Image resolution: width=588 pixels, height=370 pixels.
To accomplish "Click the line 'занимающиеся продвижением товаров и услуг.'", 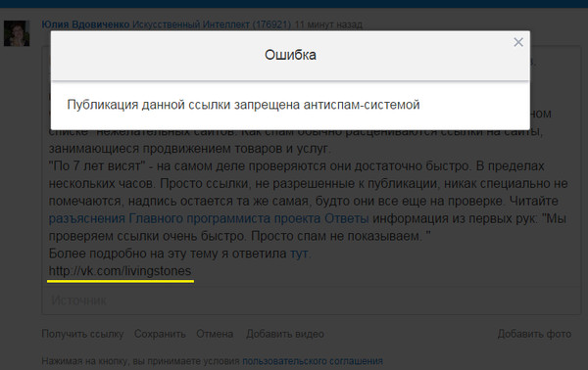I will (x=190, y=149).
